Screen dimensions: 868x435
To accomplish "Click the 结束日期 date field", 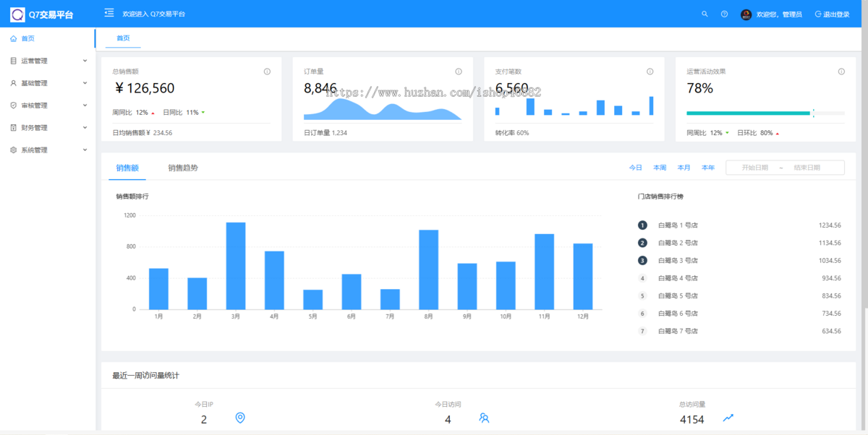I will [x=807, y=168].
